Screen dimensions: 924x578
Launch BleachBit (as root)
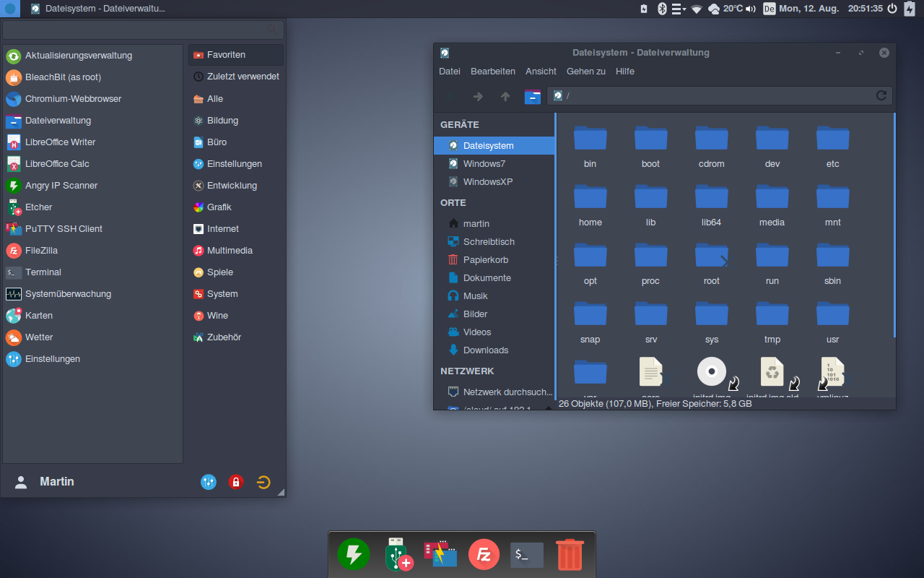click(x=93, y=77)
